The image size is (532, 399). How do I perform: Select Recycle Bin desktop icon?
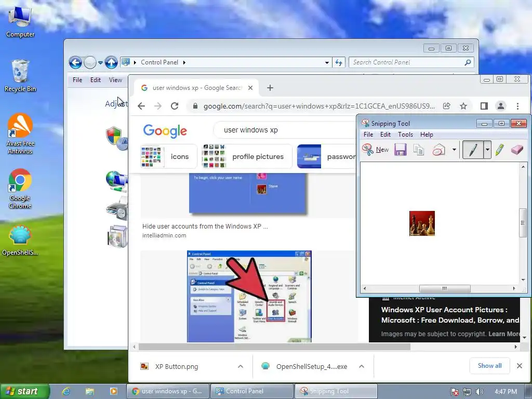[x=20, y=76]
